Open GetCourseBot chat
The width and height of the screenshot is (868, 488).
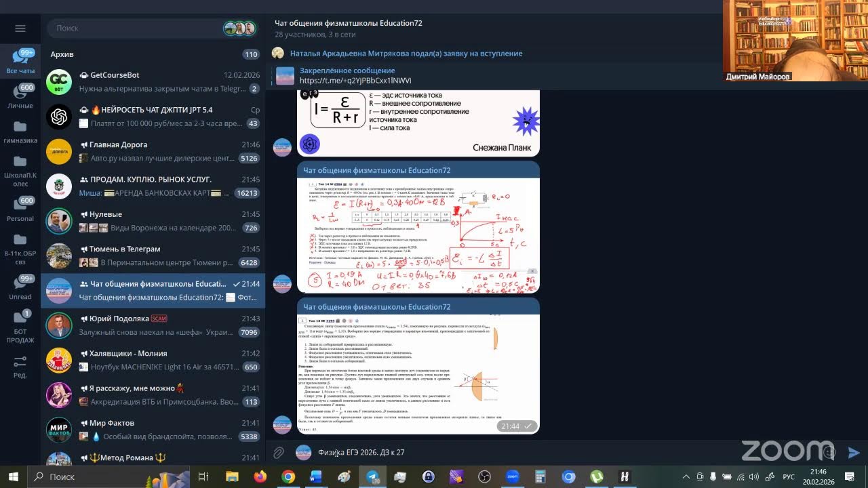[x=153, y=82]
